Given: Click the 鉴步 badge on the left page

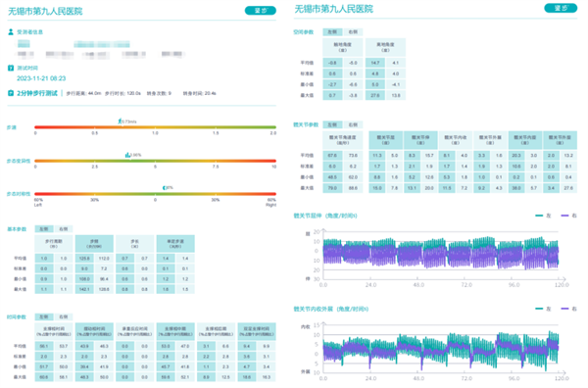Looking at the screenshot, I should (x=261, y=11).
